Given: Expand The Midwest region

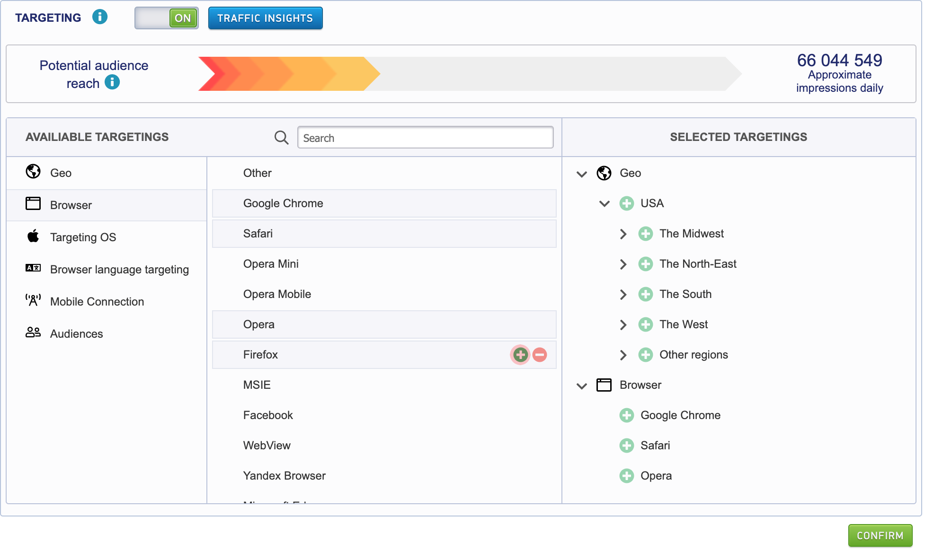Looking at the screenshot, I should (623, 234).
